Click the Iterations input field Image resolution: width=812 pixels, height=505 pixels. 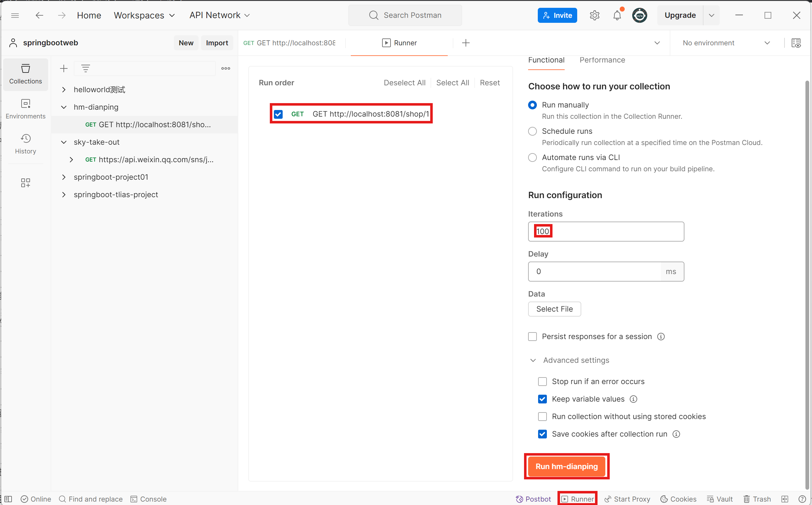606,232
